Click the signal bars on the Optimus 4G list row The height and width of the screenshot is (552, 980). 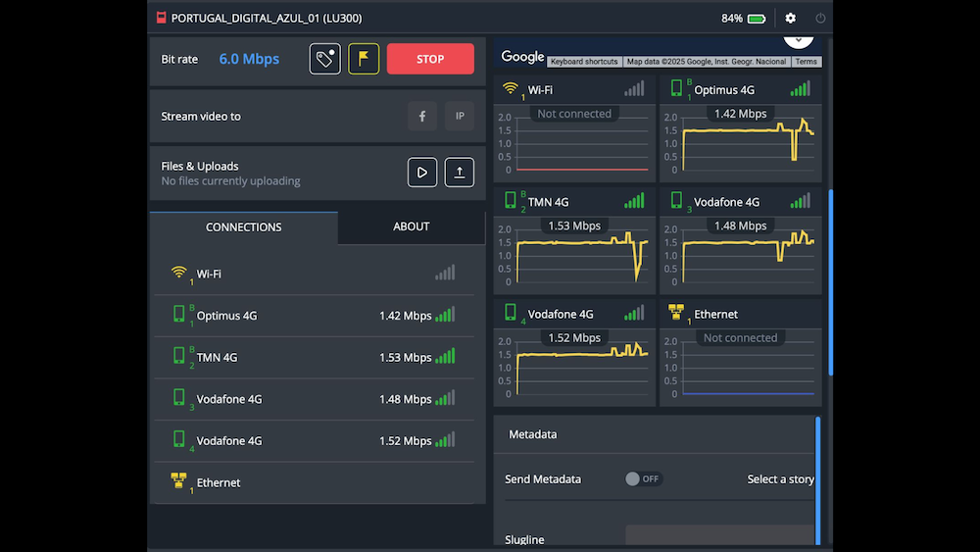[x=445, y=315]
